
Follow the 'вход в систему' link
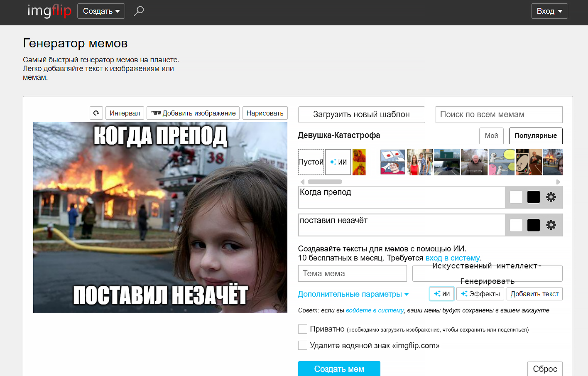pyautogui.click(x=452, y=258)
